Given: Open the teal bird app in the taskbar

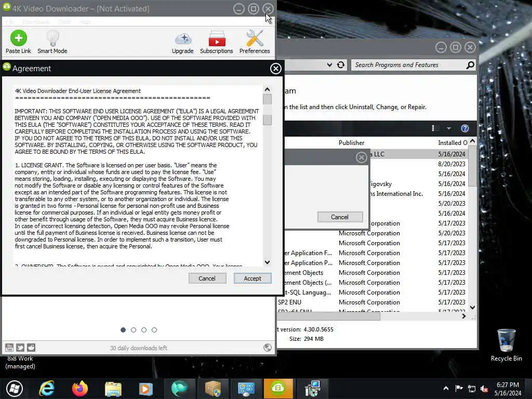Looking at the screenshot, I should pyautogui.click(x=179, y=389).
